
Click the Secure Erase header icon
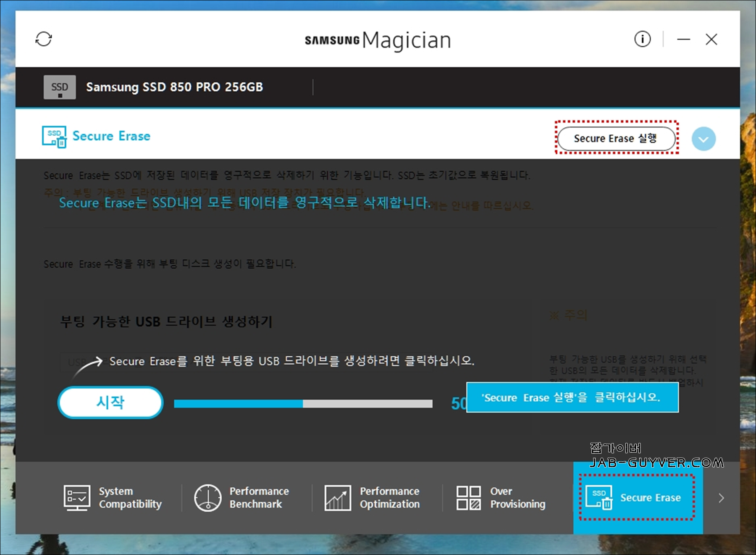(54, 137)
